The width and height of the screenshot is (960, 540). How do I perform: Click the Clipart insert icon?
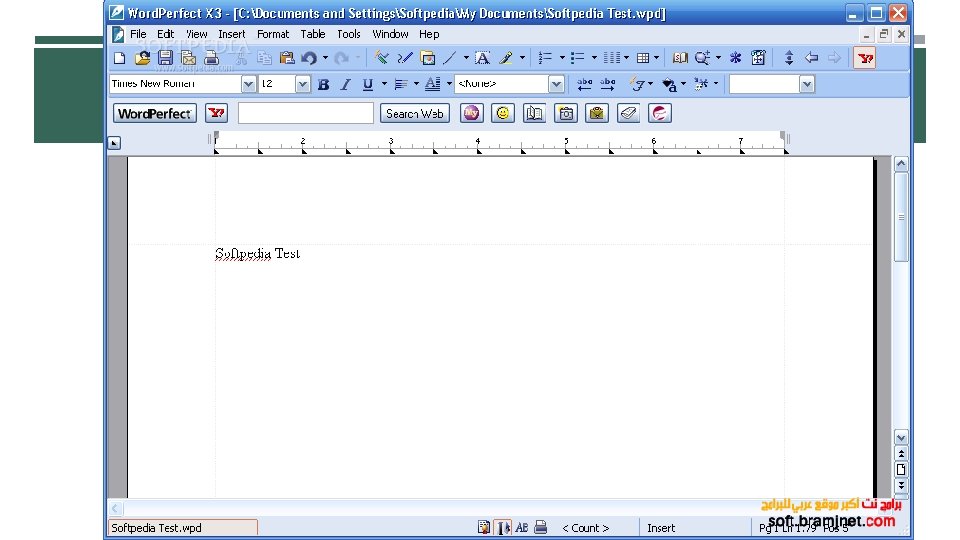(427, 58)
